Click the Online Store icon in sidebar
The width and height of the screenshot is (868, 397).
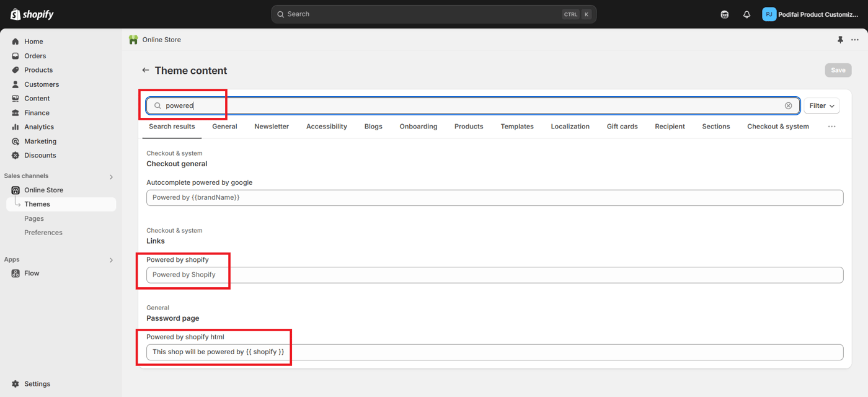click(15, 190)
